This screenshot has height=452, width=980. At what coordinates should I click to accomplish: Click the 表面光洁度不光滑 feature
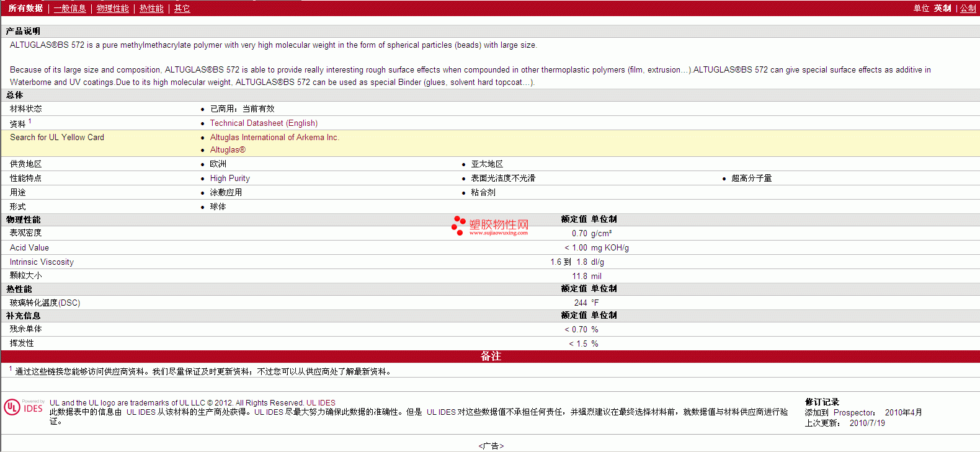pyautogui.click(x=503, y=179)
